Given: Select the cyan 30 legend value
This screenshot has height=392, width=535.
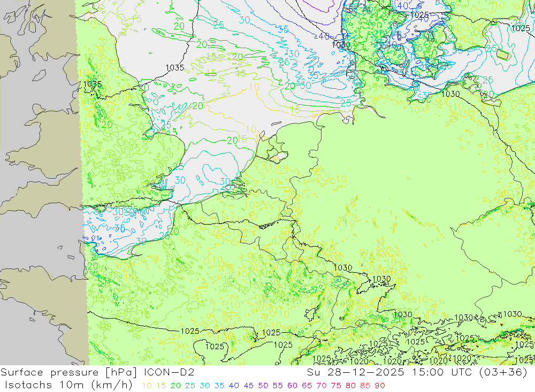Looking at the screenshot, I should point(205,386).
